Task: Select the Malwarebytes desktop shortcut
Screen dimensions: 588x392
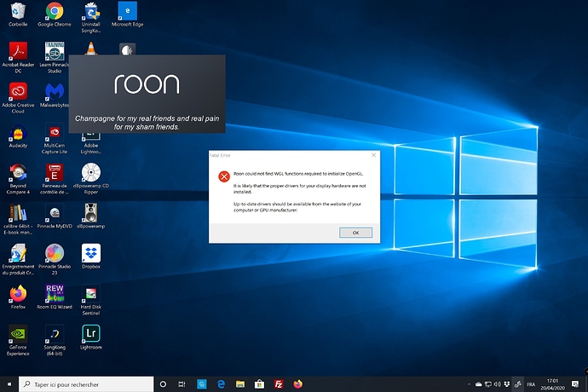Action: (x=55, y=95)
